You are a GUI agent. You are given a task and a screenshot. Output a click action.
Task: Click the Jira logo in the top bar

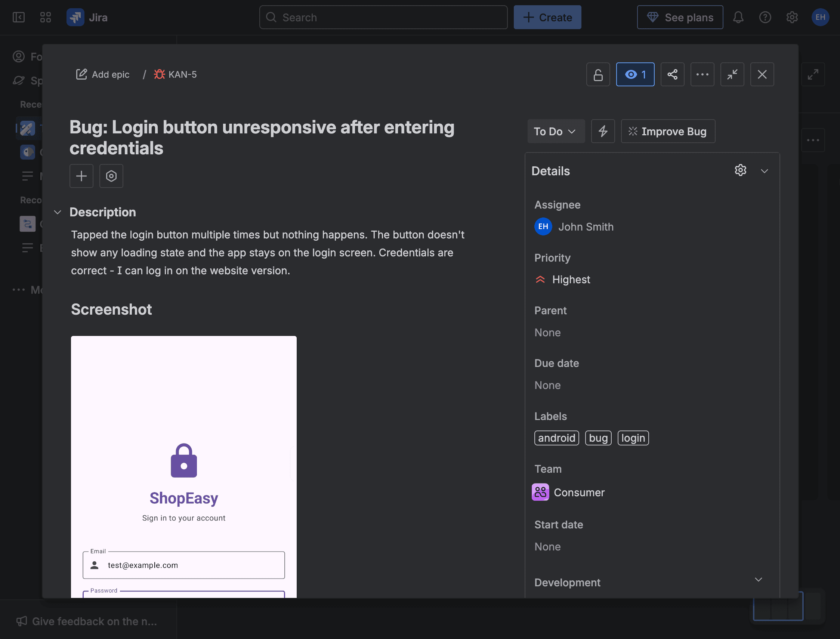click(x=75, y=17)
